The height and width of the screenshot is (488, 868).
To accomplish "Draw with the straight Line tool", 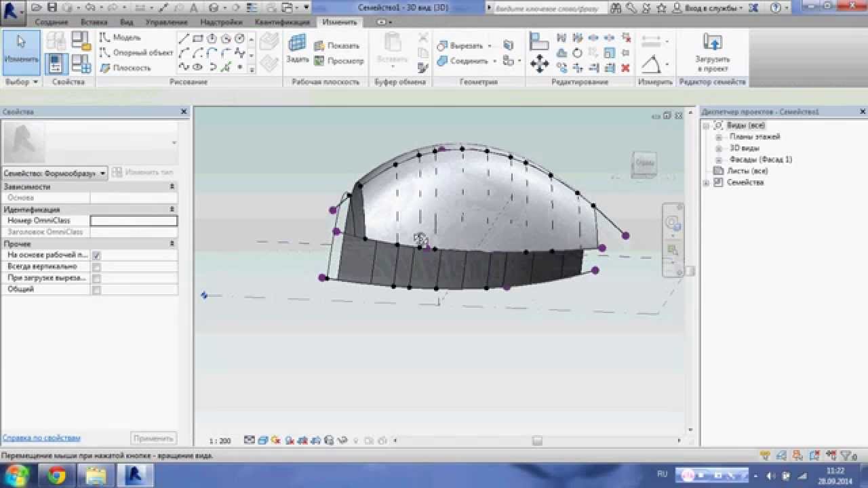I will point(184,39).
